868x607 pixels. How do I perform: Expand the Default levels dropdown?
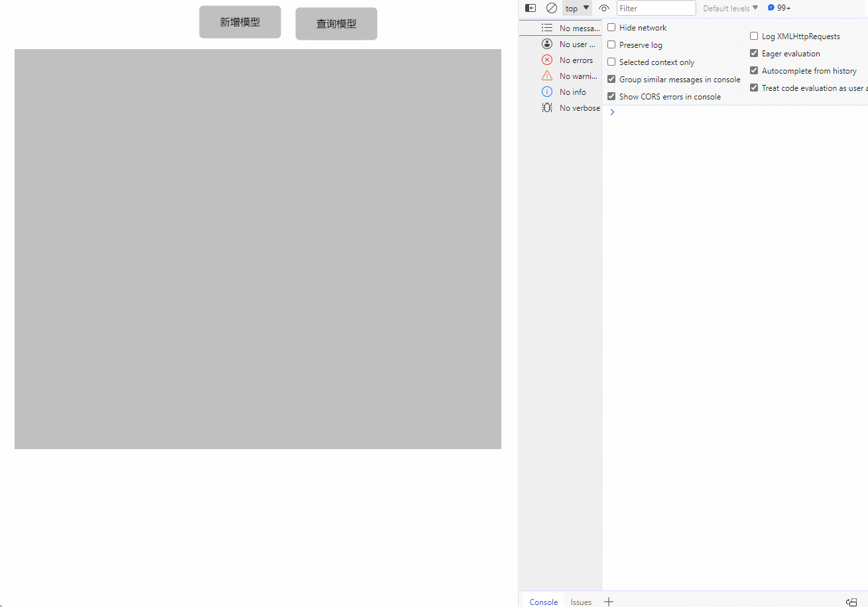pyautogui.click(x=730, y=9)
